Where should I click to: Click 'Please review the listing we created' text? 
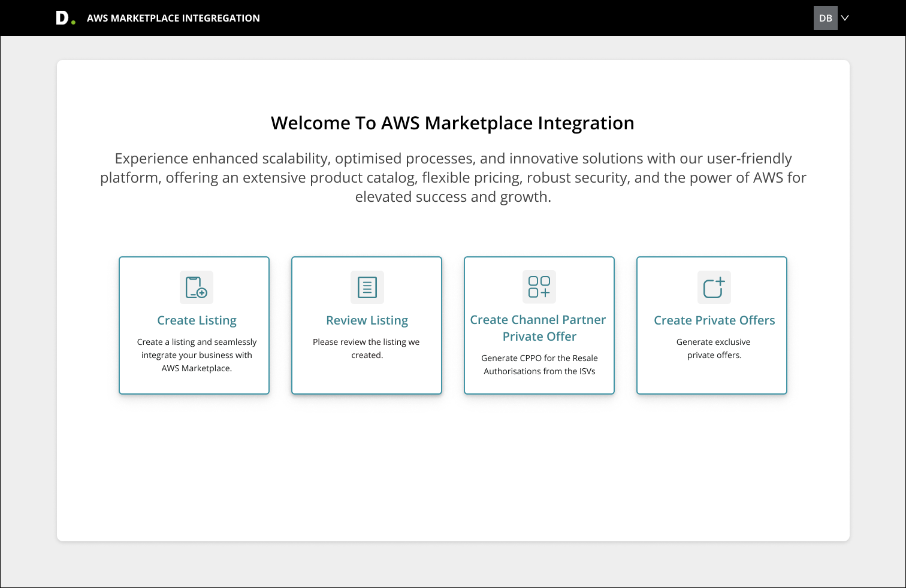click(367, 348)
